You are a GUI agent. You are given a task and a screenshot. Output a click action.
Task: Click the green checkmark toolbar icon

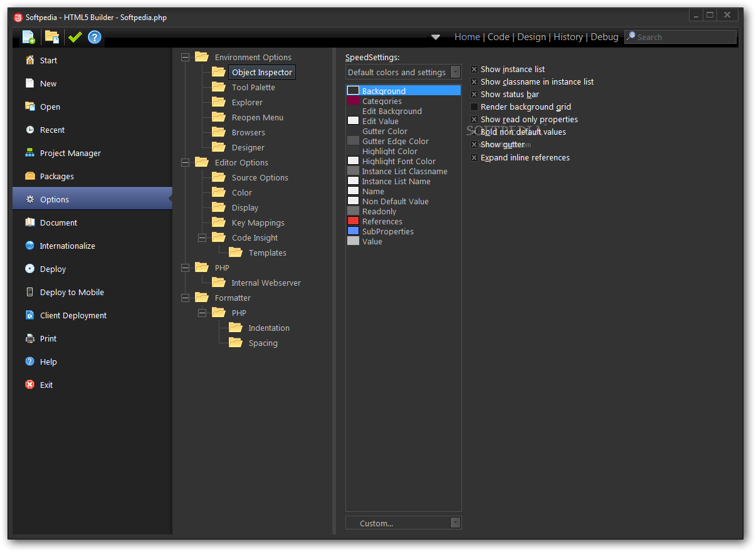click(75, 37)
